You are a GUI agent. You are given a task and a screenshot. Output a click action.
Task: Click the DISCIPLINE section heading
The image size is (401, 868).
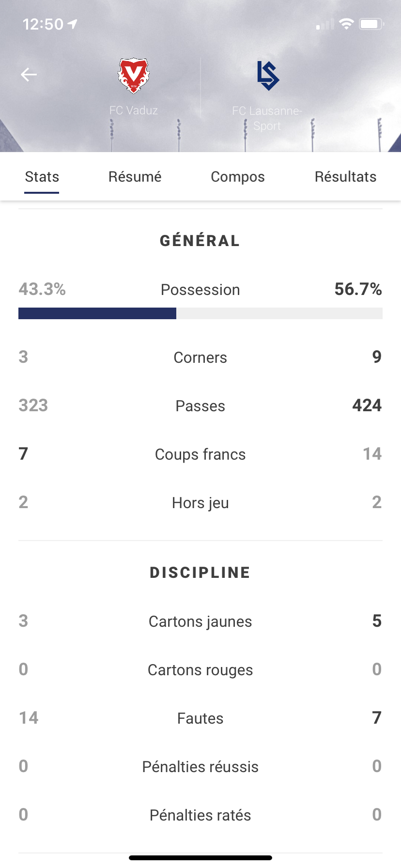[x=200, y=573]
